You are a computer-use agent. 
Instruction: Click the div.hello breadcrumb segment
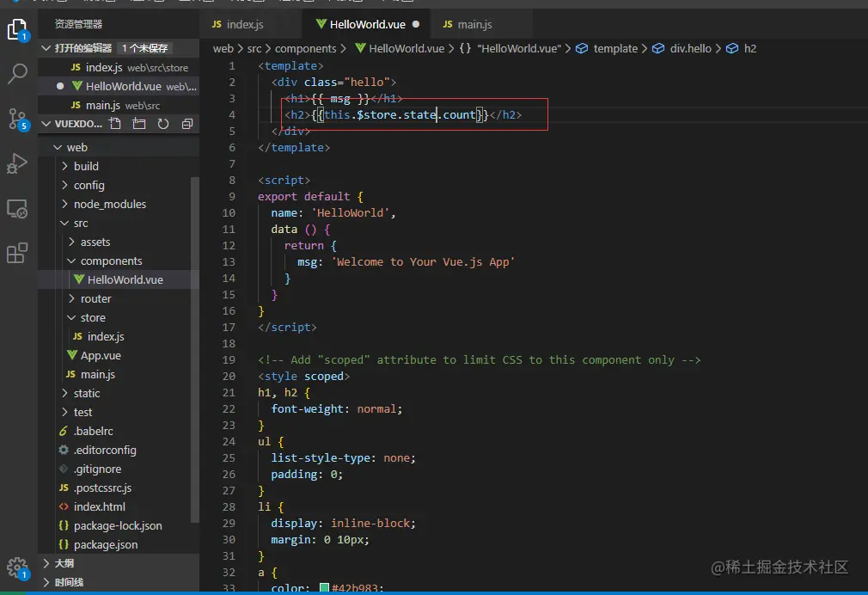pos(682,48)
